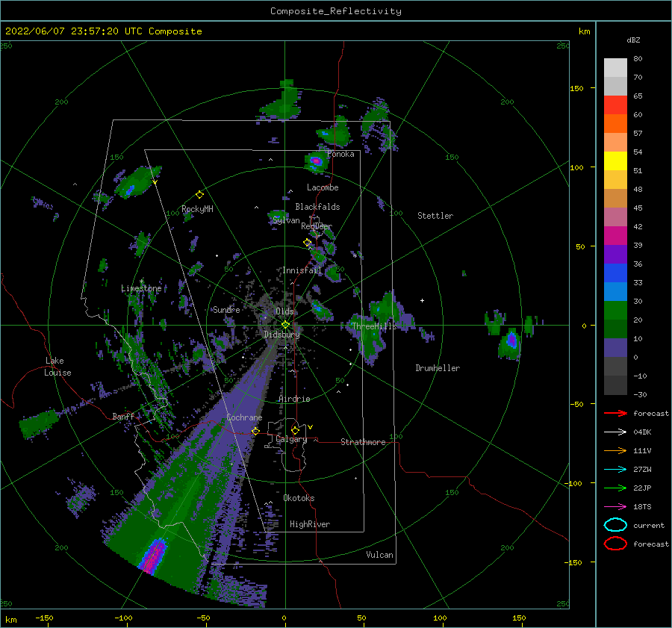The image size is (672, 628).
Task: Click the HighRiver label
Action: pos(310,525)
